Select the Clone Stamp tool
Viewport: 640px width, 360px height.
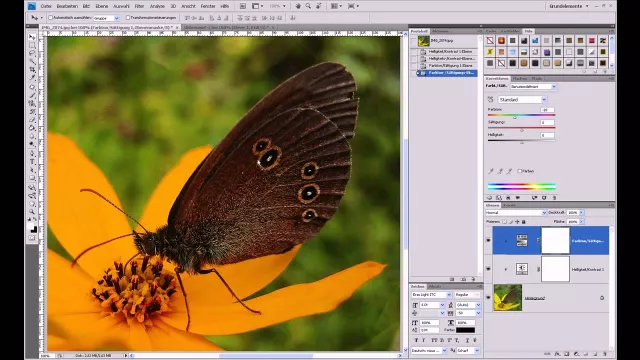point(32,103)
